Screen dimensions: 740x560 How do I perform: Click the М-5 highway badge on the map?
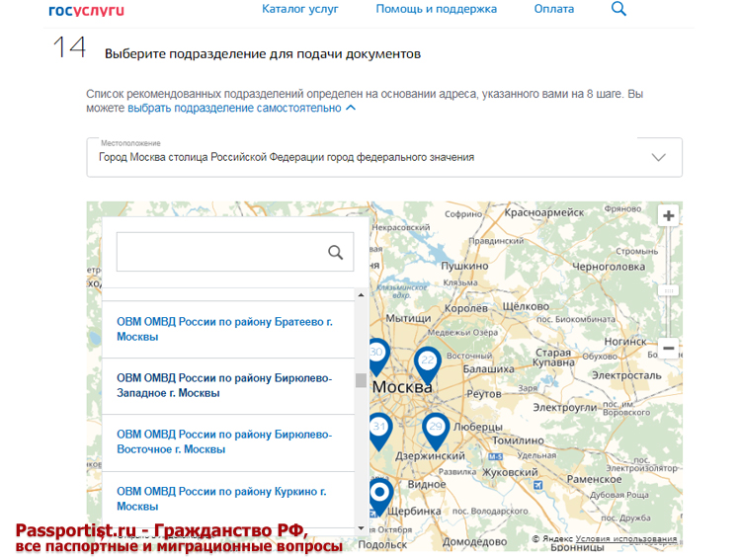[495, 456]
